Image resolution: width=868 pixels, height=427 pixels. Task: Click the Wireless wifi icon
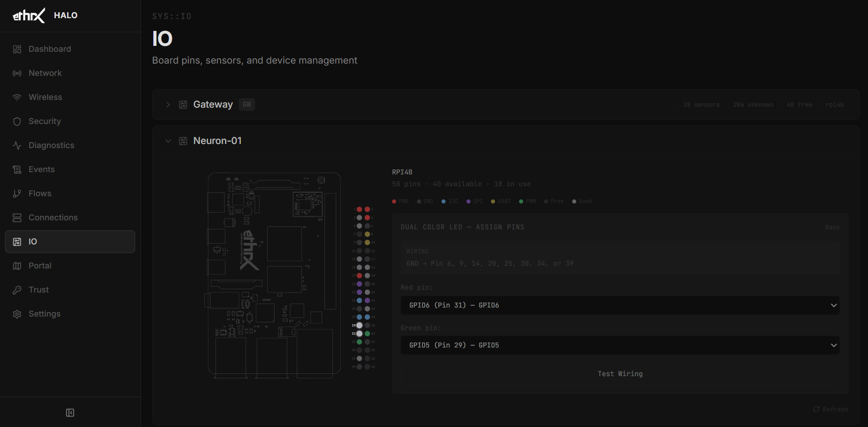point(17,97)
